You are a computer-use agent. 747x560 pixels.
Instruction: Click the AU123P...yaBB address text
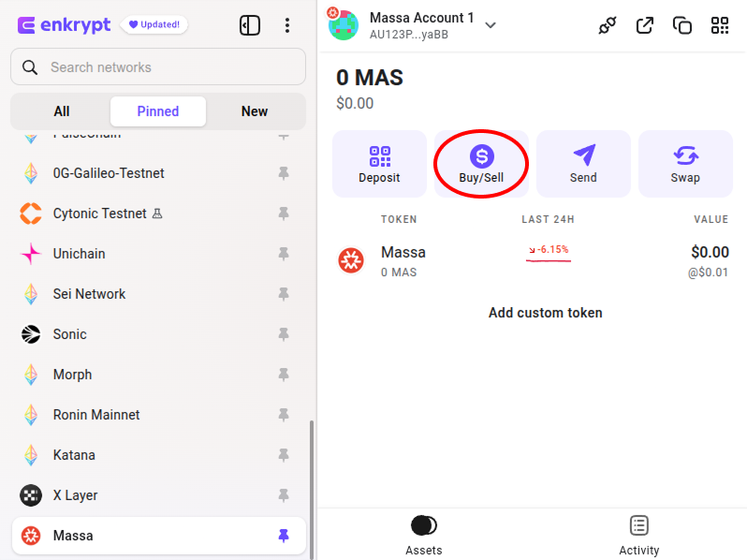pyautogui.click(x=409, y=35)
